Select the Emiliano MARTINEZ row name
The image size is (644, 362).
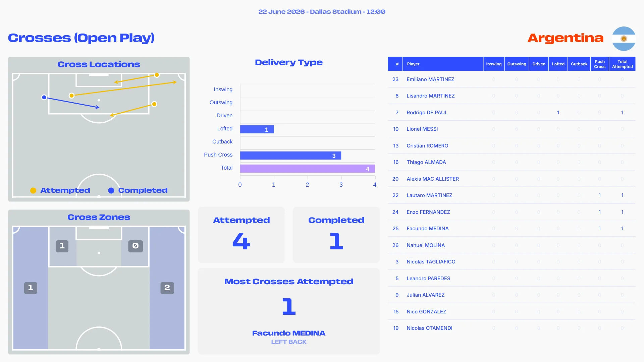[430, 79]
